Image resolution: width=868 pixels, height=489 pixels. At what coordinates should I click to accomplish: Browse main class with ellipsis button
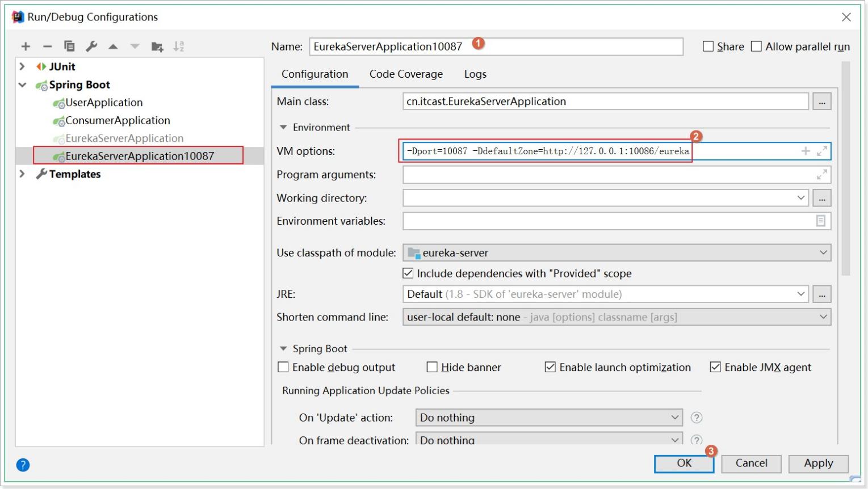pyautogui.click(x=822, y=102)
